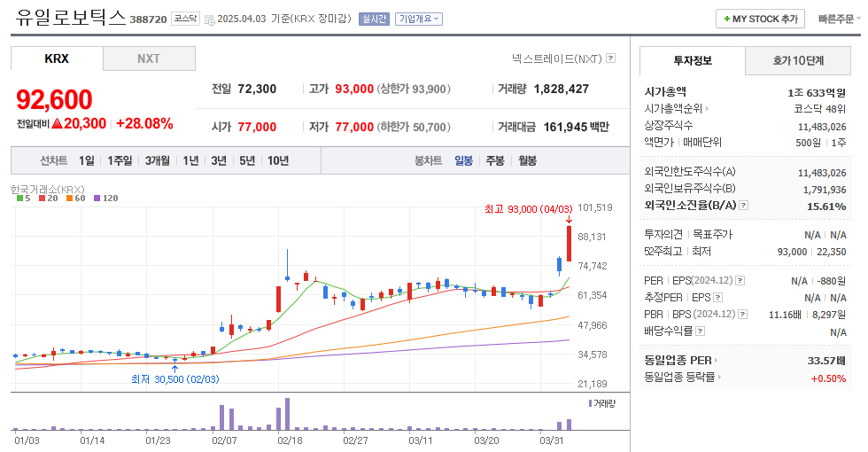The image size is (868, 452).
Task: Open help icon next to 외국인소진율(B/A)
Action: (743, 206)
